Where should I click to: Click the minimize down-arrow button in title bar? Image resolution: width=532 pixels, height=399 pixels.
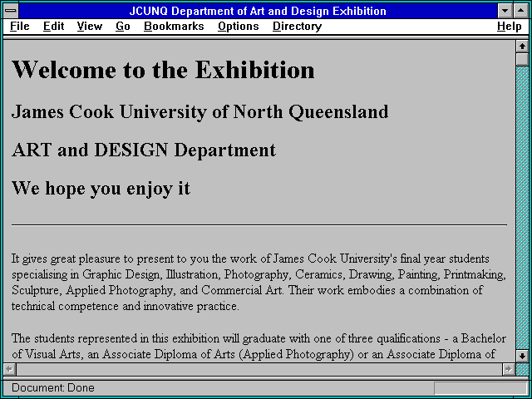point(505,11)
